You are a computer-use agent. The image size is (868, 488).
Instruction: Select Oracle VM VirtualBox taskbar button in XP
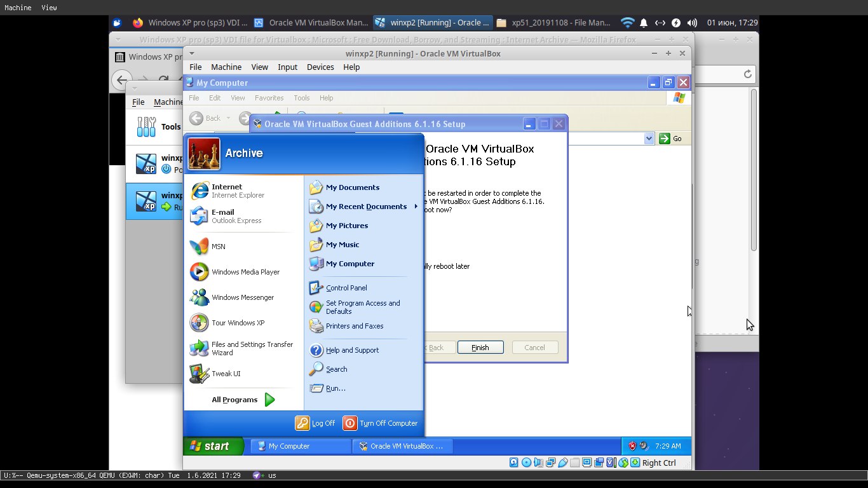point(403,446)
